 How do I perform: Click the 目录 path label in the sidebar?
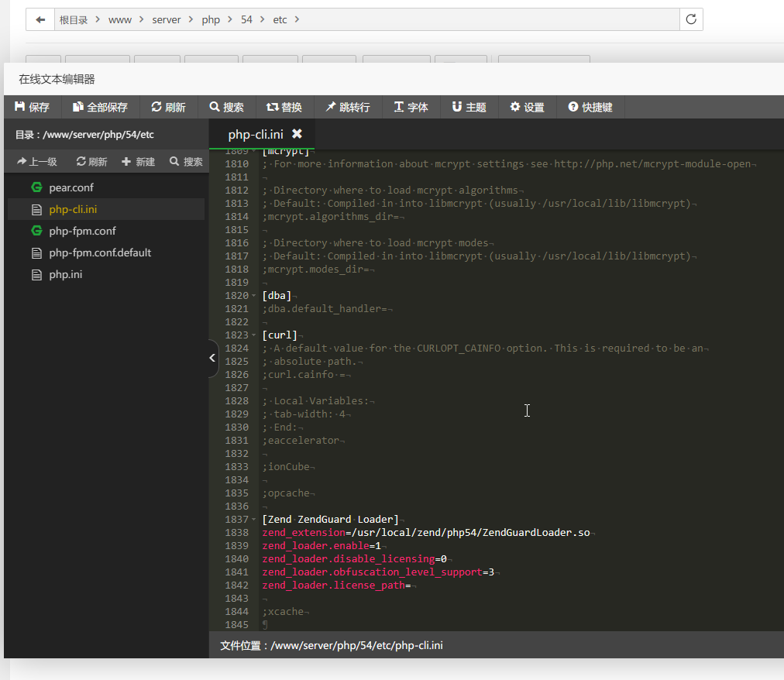click(x=84, y=135)
